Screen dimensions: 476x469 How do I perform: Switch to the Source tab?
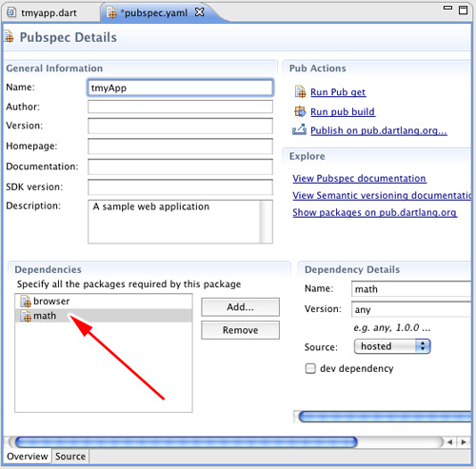tap(70, 457)
